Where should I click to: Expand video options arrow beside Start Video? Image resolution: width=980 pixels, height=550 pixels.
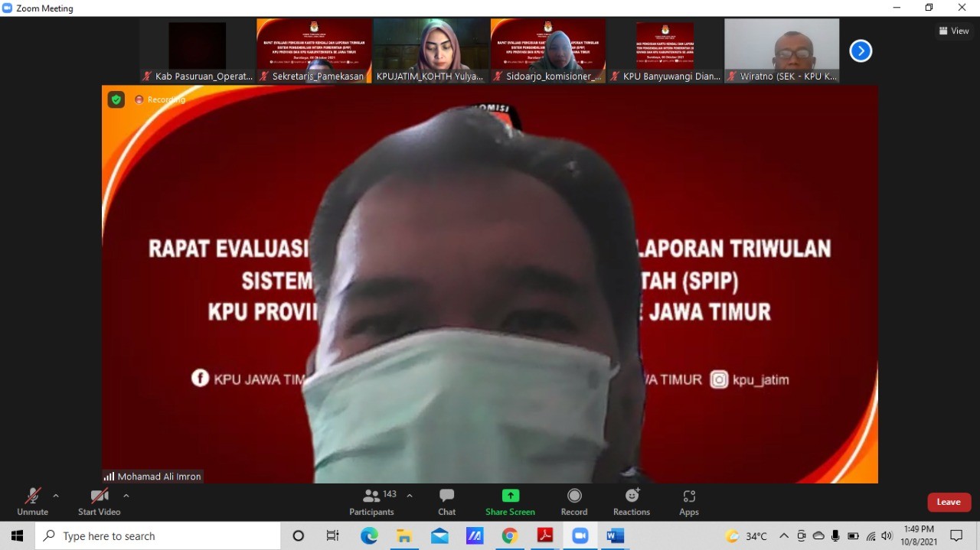click(126, 496)
